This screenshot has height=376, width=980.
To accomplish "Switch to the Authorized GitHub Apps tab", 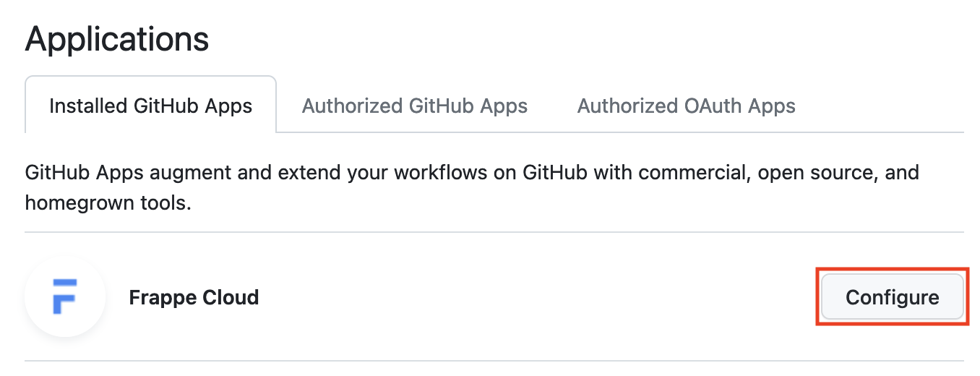I will click(x=414, y=106).
